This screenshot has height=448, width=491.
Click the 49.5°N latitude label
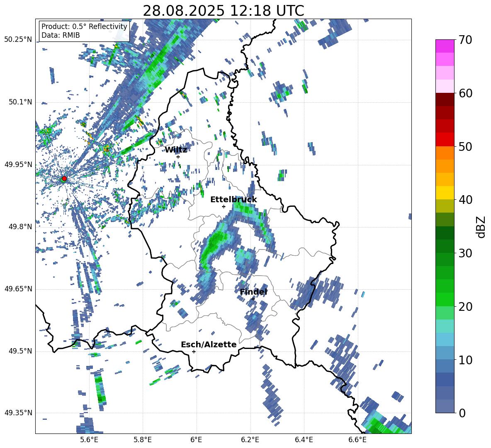20,351
